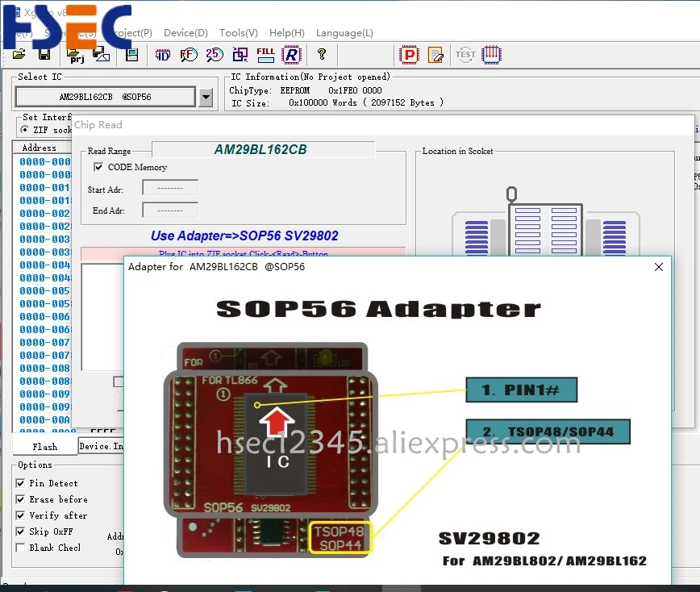Toggle the CODE Memory checkbox

[x=98, y=167]
